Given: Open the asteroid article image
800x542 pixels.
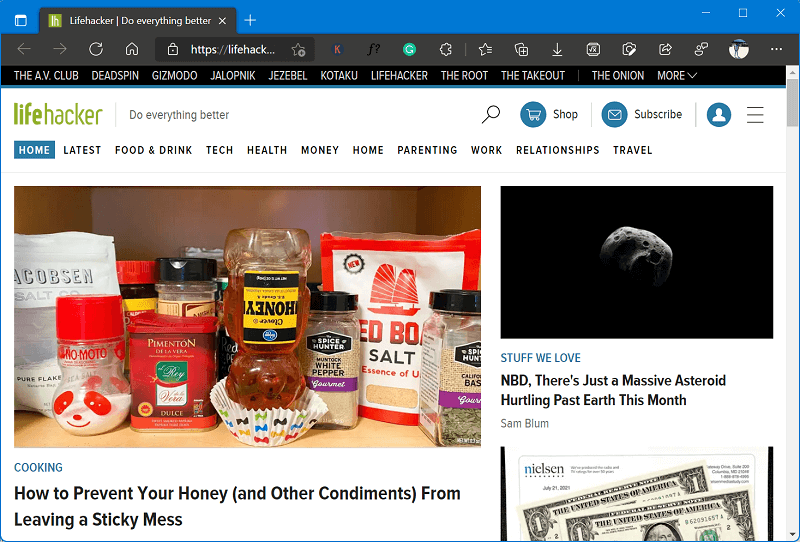Looking at the screenshot, I should [637, 262].
